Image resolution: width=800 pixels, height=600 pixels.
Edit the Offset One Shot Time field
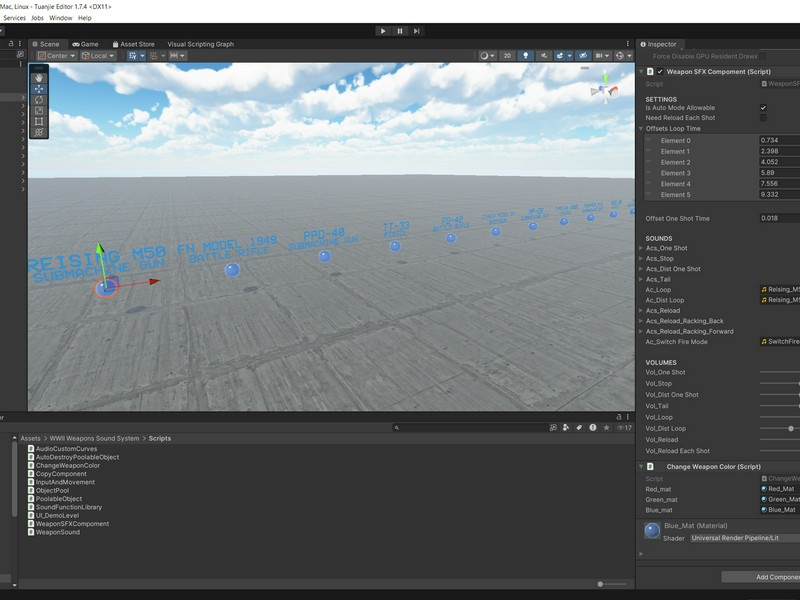point(779,218)
